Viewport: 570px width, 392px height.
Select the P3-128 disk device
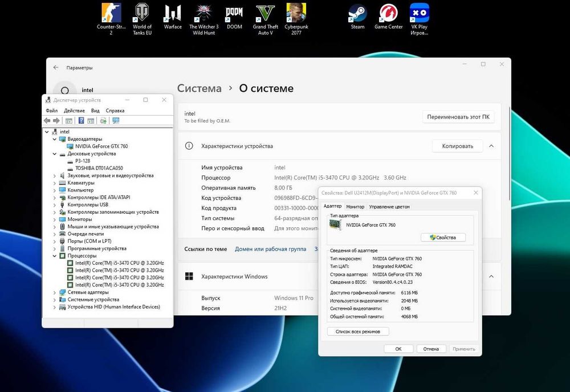pos(83,161)
